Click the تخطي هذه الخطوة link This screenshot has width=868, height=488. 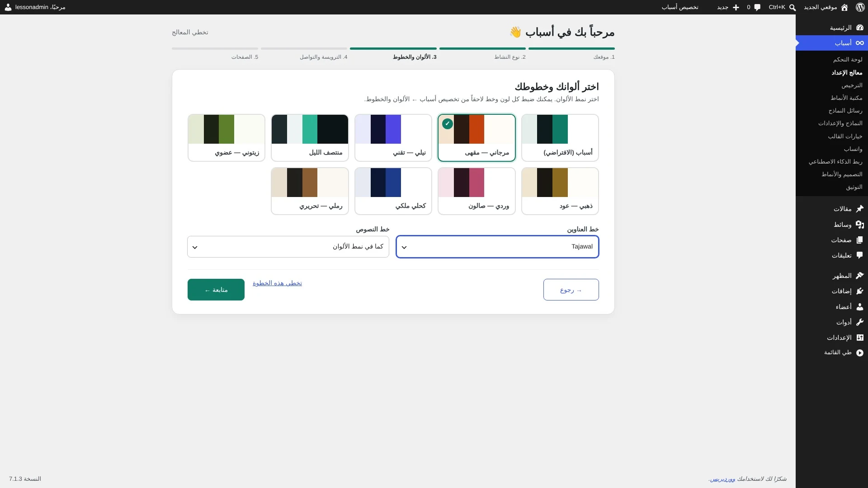click(x=277, y=283)
